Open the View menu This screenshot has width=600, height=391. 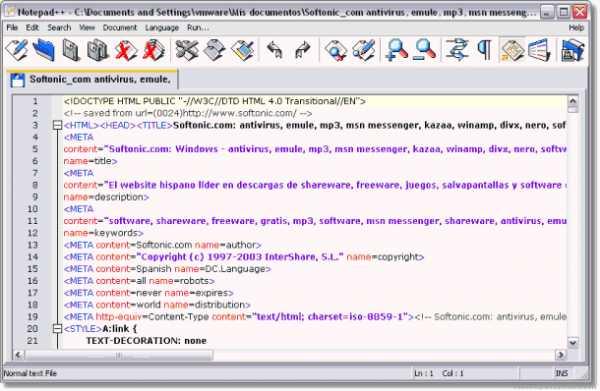tap(87, 28)
